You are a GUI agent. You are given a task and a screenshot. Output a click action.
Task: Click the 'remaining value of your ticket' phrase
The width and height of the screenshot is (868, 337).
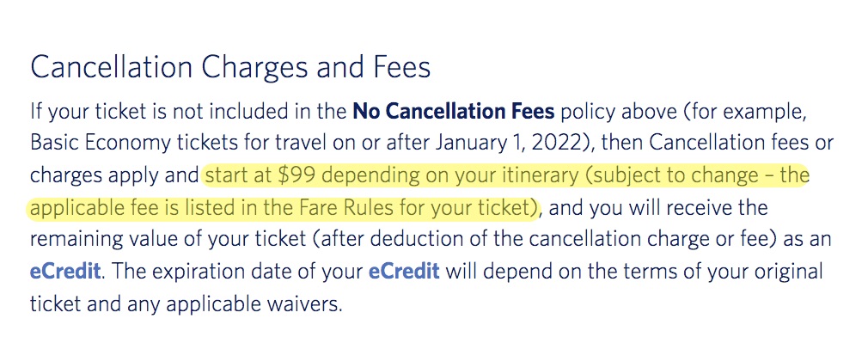168,240
